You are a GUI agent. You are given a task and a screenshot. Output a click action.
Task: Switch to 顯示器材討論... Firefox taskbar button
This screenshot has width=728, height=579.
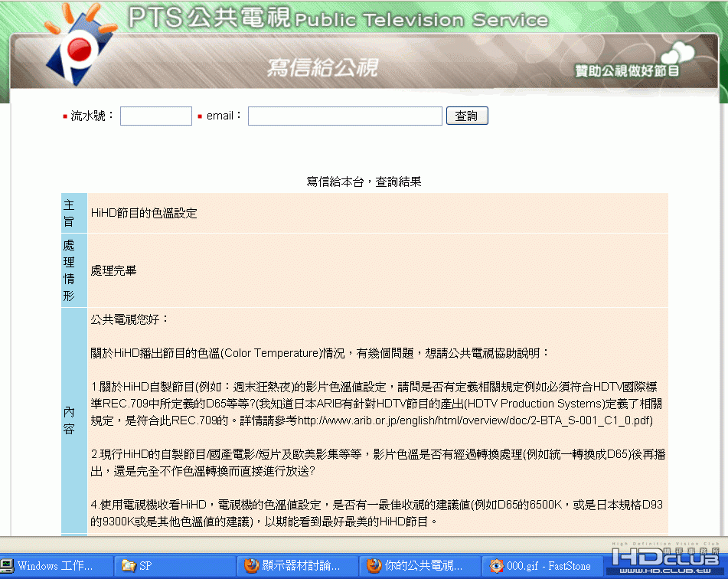click(x=298, y=565)
